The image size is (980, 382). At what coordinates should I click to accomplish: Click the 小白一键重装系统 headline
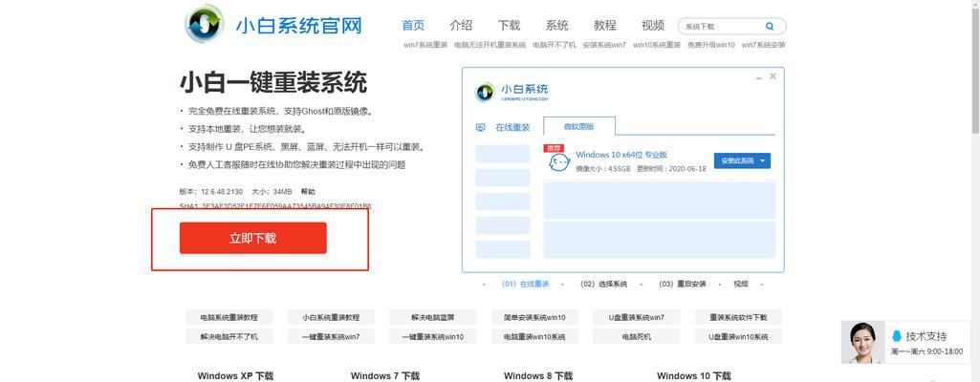click(x=273, y=82)
